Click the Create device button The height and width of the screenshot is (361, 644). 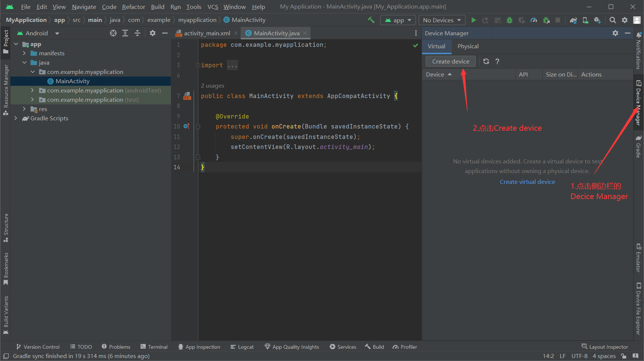point(451,61)
